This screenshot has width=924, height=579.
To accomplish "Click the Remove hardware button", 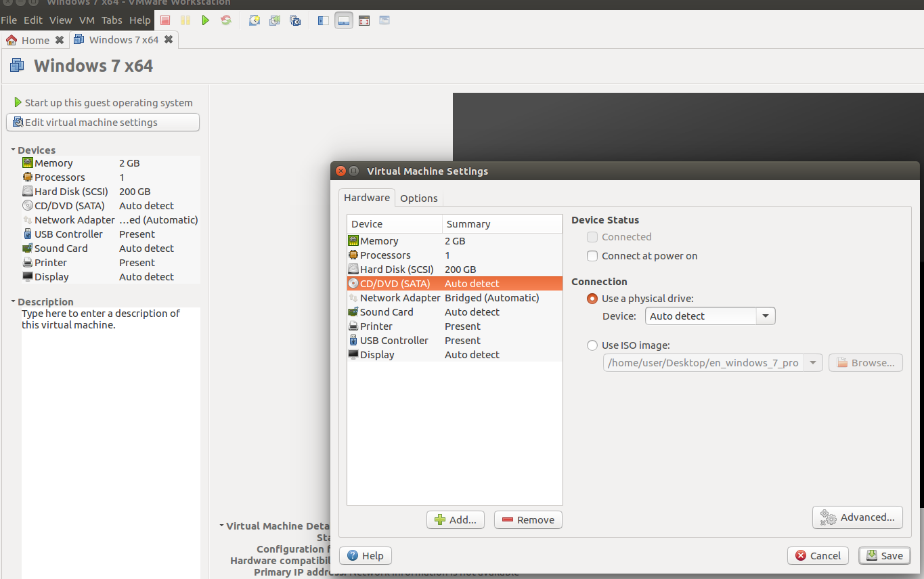I will point(528,520).
